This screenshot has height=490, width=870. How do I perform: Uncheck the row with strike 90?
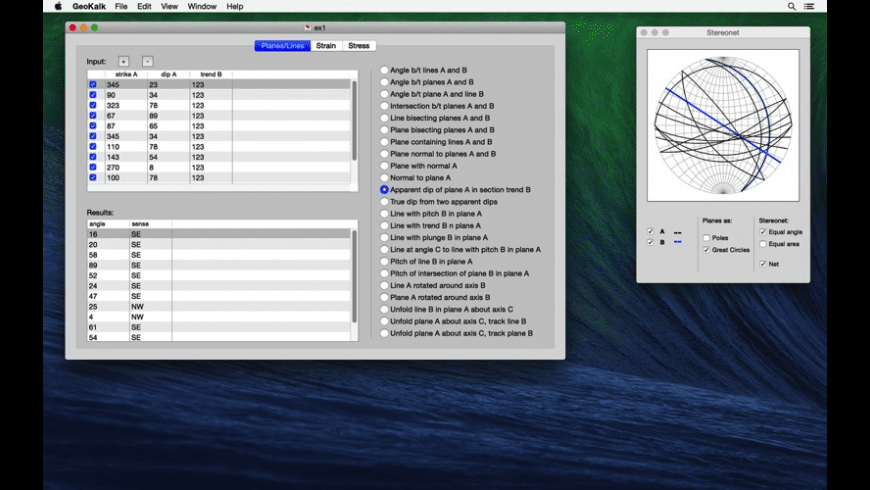coord(93,95)
